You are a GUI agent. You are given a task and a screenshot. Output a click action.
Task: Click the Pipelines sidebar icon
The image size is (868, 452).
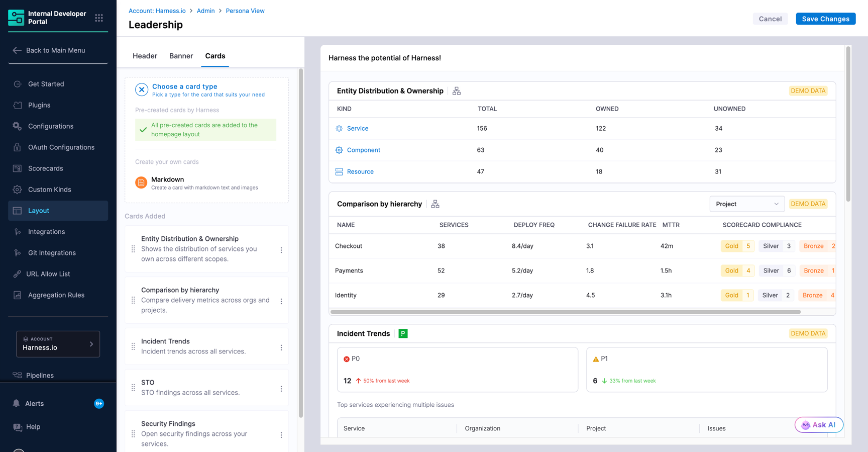click(x=18, y=375)
